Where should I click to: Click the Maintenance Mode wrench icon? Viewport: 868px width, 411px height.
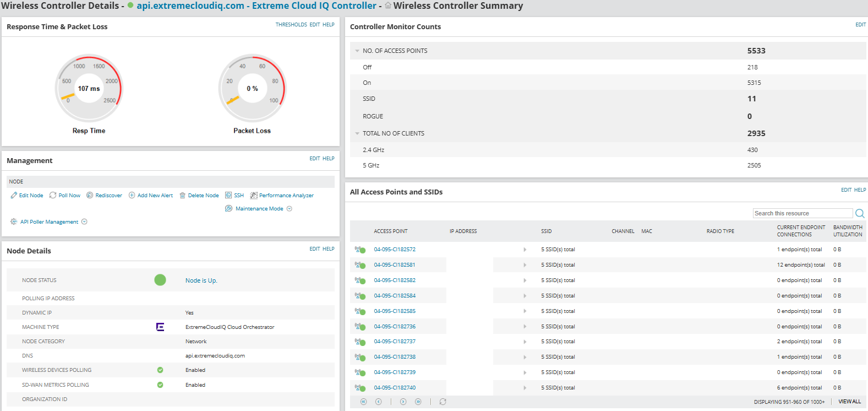[x=229, y=209]
